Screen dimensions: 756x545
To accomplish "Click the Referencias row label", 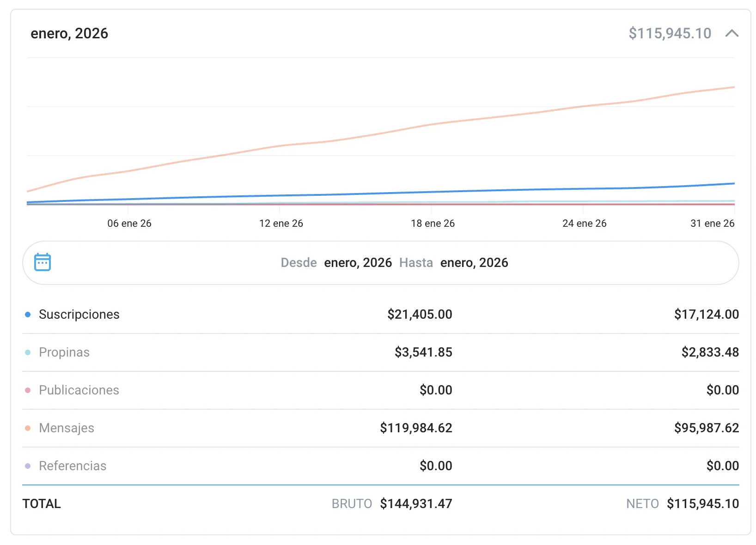I will tap(73, 466).
